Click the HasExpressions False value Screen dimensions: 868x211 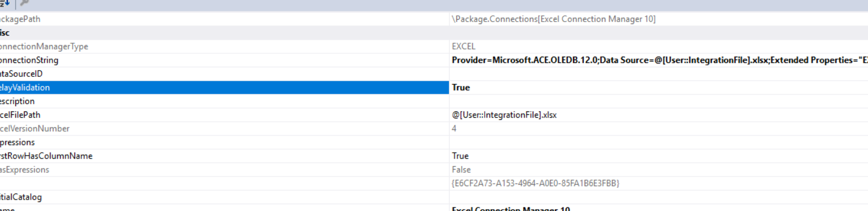pyautogui.click(x=461, y=170)
